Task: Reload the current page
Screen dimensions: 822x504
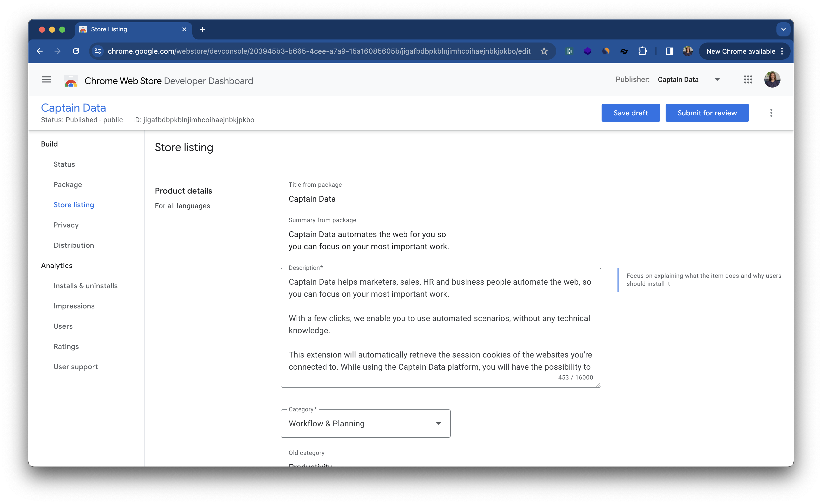Action: point(76,51)
